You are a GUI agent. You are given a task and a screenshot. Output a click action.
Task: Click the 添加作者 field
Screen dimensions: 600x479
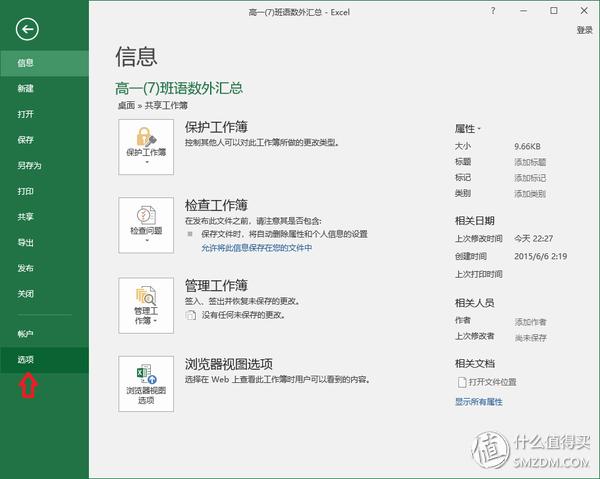[530, 322]
